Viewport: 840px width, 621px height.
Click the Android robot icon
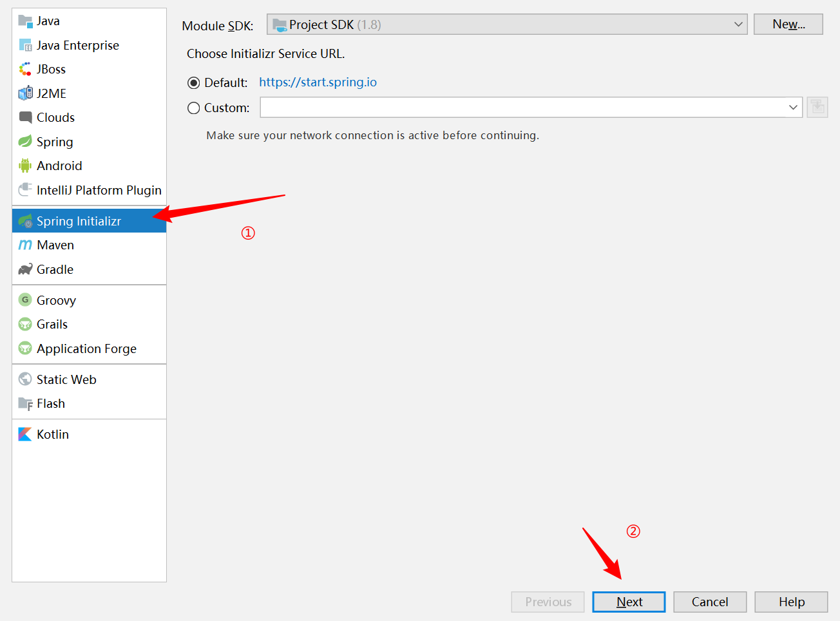25,166
